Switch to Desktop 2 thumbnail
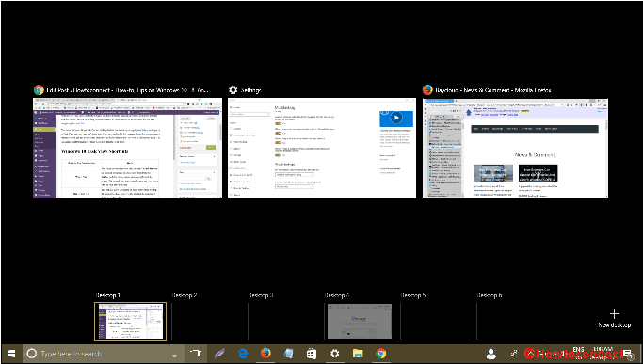 click(206, 322)
